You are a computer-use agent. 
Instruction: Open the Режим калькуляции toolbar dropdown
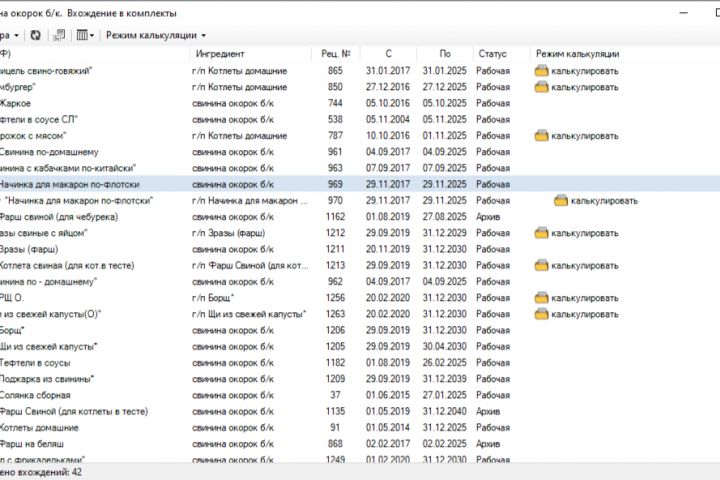tap(156, 35)
